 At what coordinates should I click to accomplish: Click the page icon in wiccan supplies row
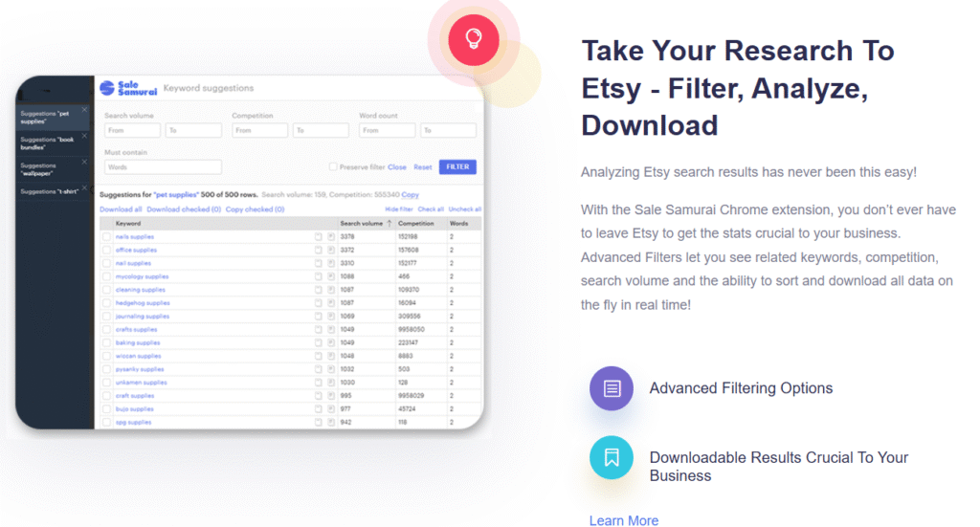pyautogui.click(x=330, y=356)
